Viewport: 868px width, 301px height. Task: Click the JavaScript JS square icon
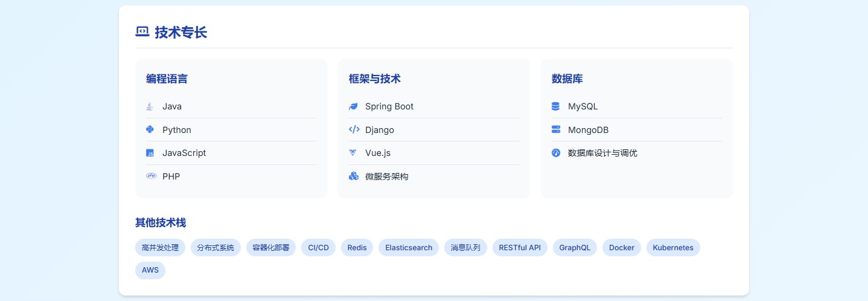150,153
